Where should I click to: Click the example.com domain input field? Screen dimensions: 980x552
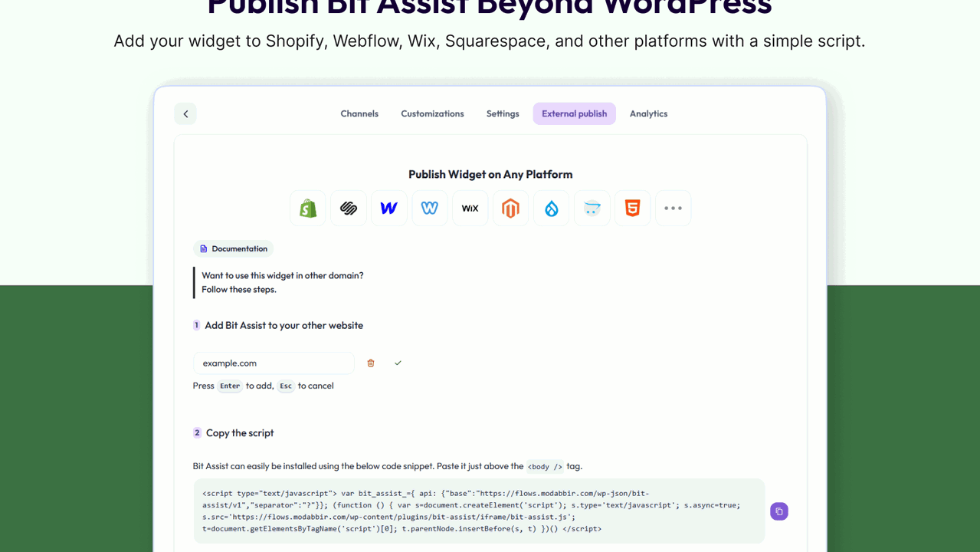(x=274, y=363)
